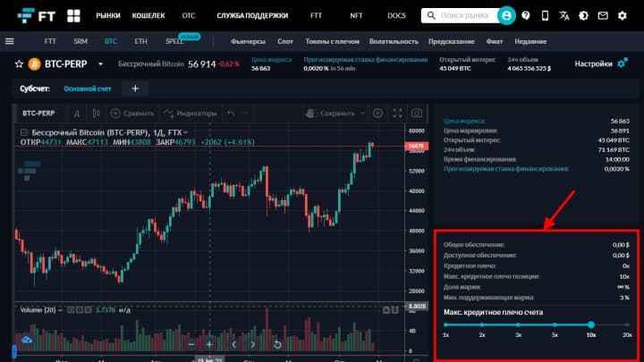Image resolution: width=644 pixels, height=362 pixels.
Task: Switch to the Фьючерсы tab
Action: (x=248, y=41)
